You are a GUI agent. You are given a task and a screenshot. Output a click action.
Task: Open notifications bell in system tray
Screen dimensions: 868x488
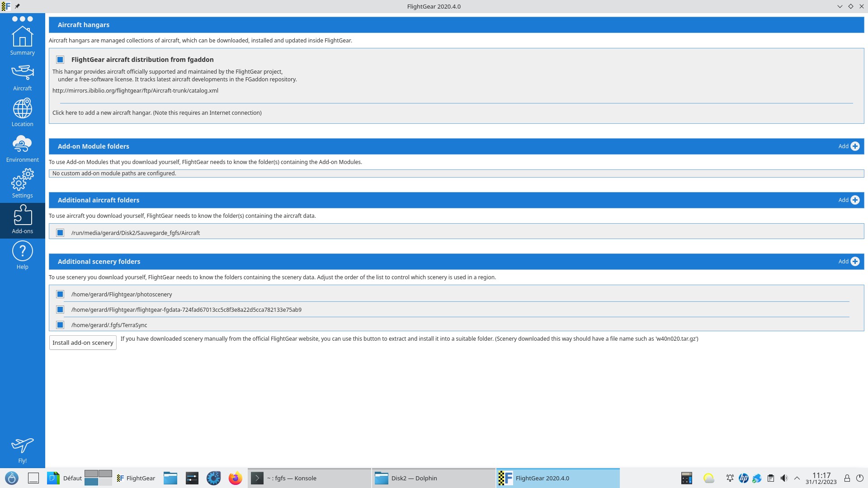coord(730,478)
